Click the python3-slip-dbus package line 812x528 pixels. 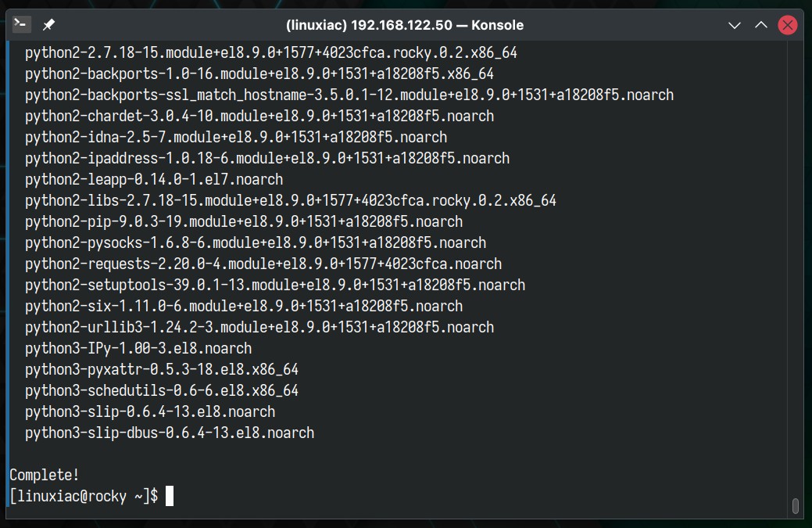[x=170, y=433]
